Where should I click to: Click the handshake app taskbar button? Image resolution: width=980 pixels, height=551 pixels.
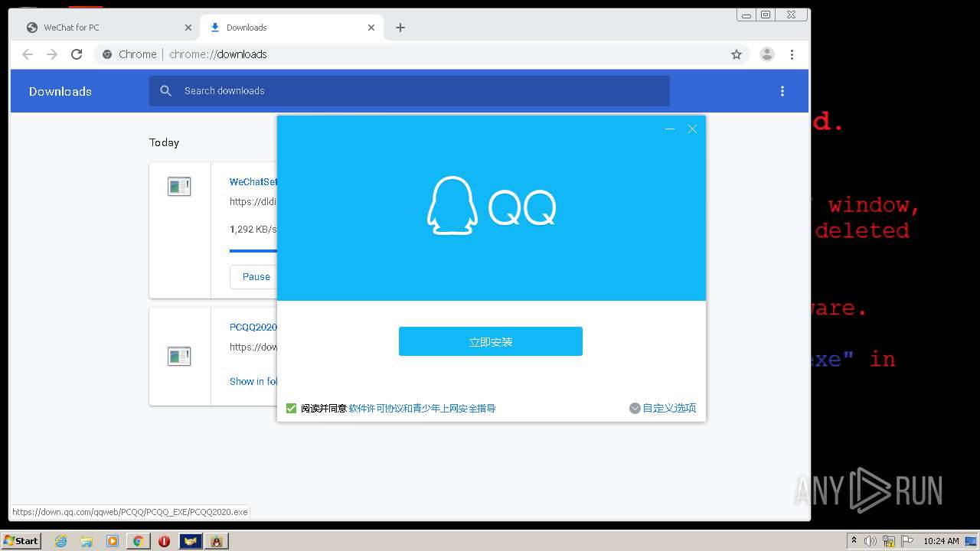coord(191,540)
